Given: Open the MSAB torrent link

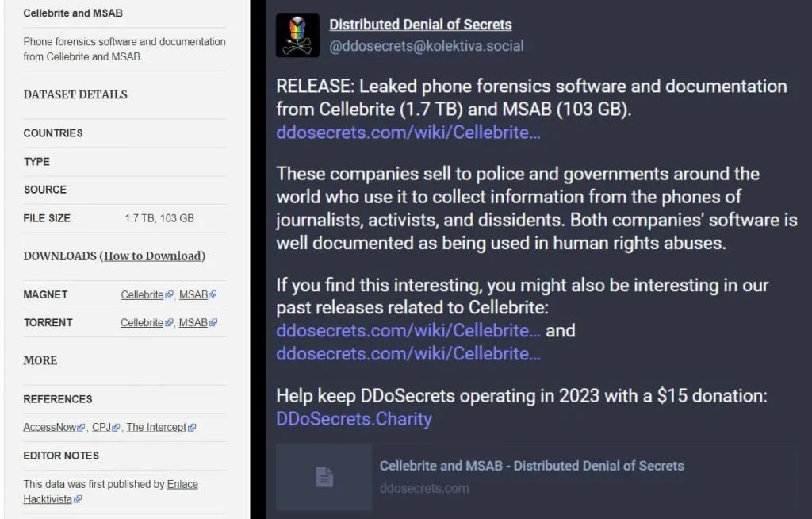Looking at the screenshot, I should 193,322.
